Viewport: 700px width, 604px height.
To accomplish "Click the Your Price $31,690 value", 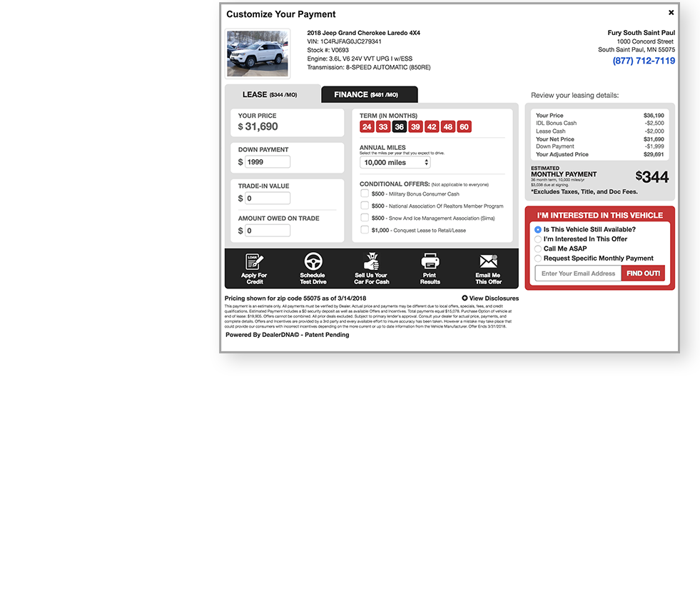I will pyautogui.click(x=258, y=127).
